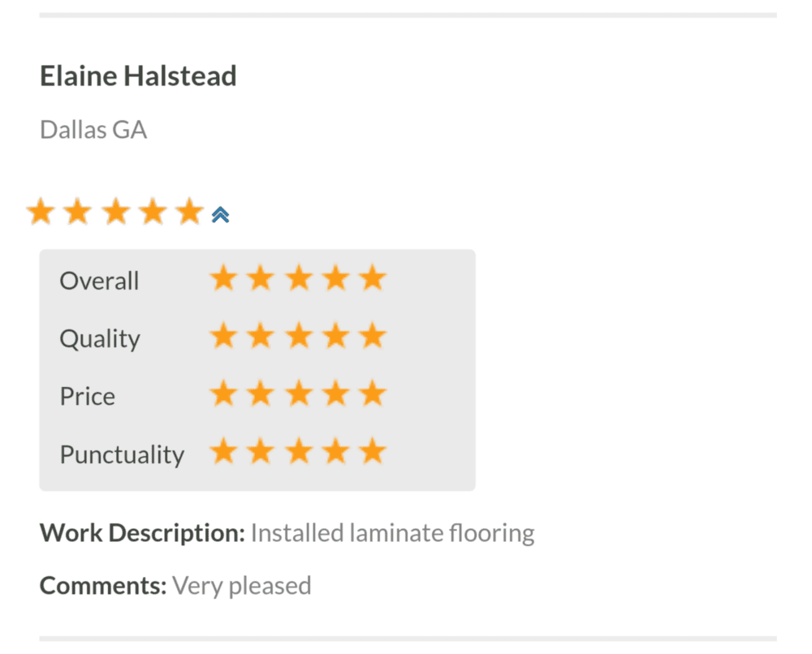Click the Punctuality rating label
Screen dimensions: 812x654
point(122,454)
